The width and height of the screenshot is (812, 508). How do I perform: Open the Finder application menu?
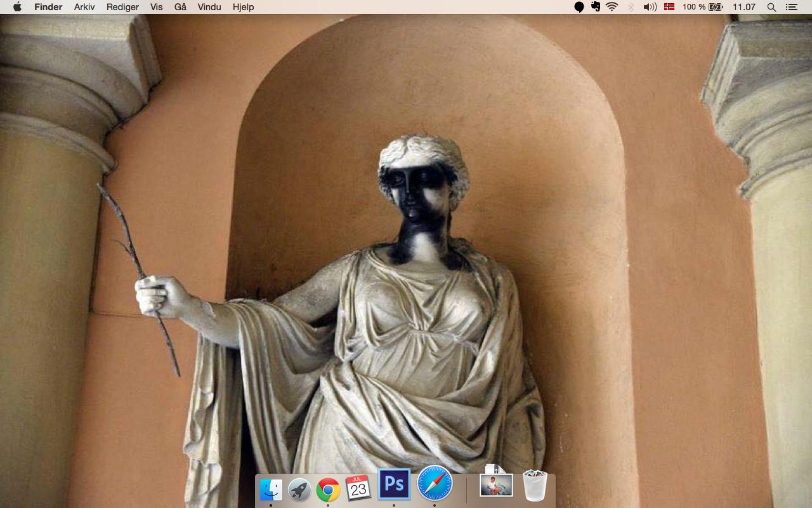pos(48,7)
